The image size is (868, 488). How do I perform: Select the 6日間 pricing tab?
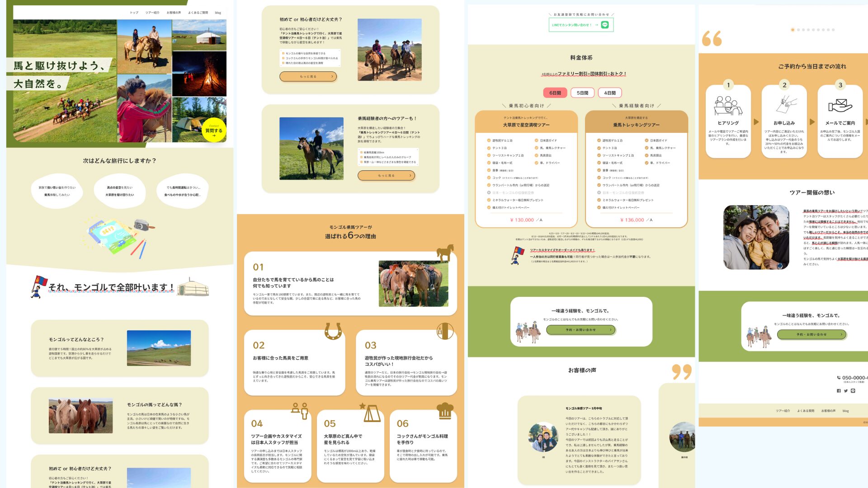[x=555, y=93]
